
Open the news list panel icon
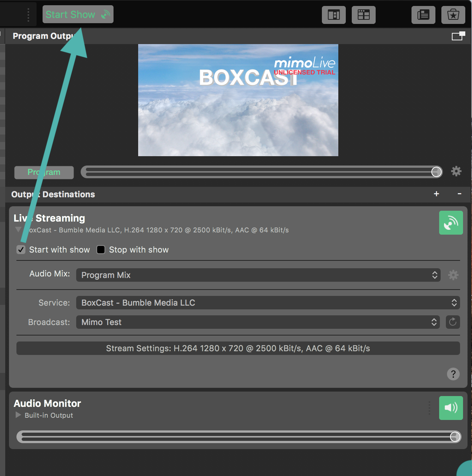[x=423, y=15]
